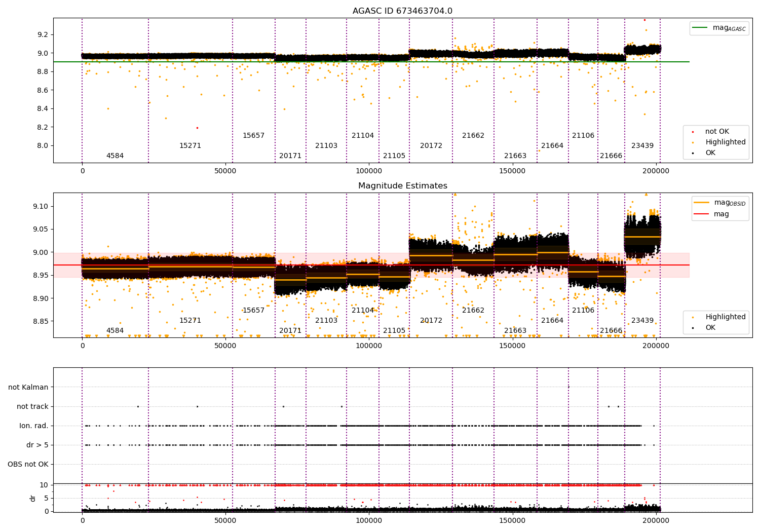Click the 'dr > 5' axis label
760x532 pixels.
click(x=37, y=445)
